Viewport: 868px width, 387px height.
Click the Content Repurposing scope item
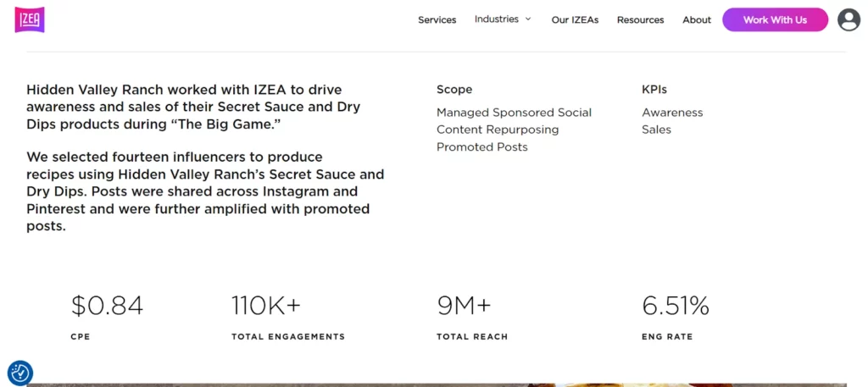pos(498,130)
